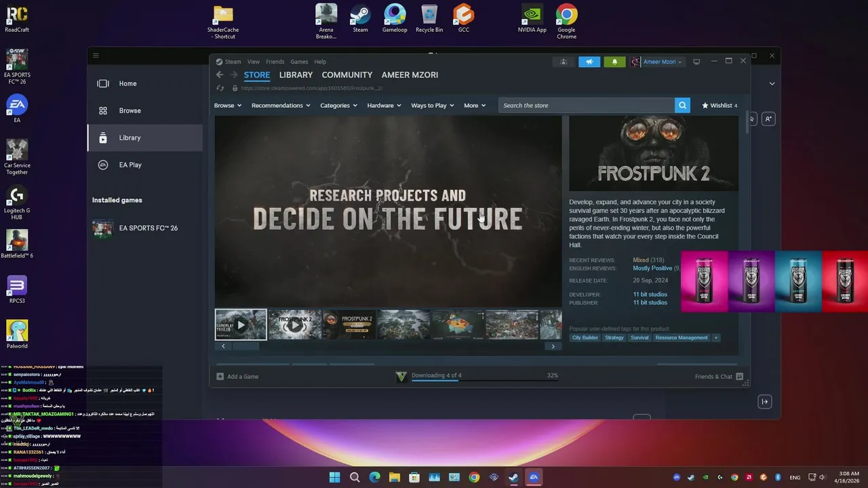The image size is (868, 488).
Task: Expand the Recommendations dropdown
Action: 281,105
